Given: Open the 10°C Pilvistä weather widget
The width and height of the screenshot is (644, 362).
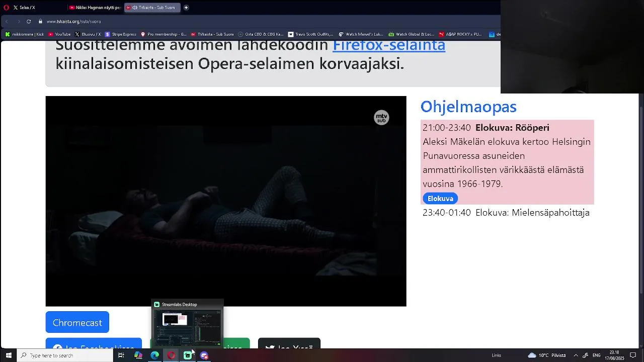Looking at the screenshot, I should pos(547,355).
